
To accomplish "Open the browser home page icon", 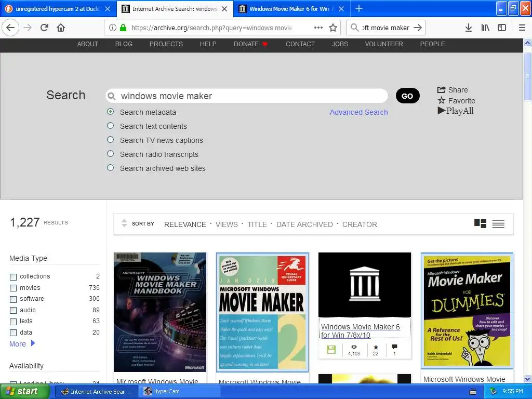I will [61, 28].
